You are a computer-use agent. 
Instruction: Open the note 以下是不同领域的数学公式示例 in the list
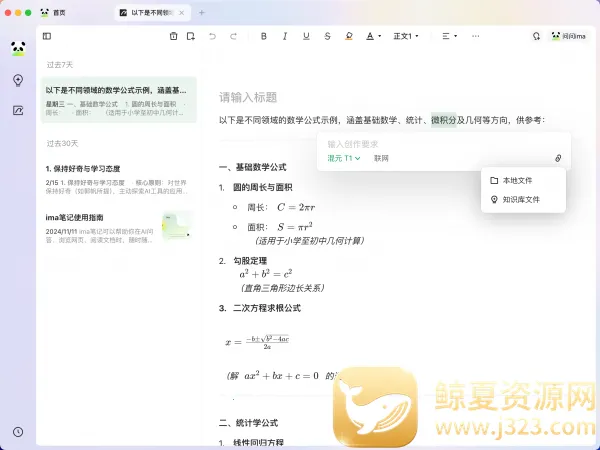click(x=119, y=100)
